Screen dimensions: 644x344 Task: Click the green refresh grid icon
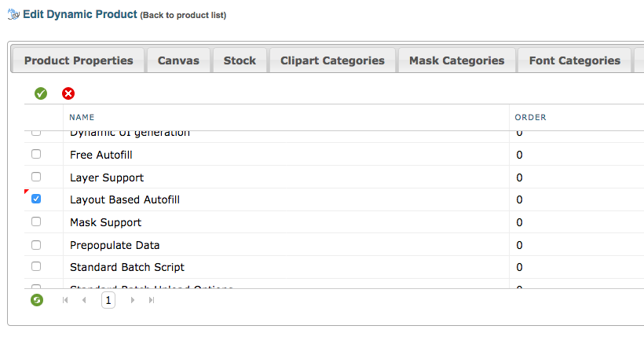click(37, 299)
